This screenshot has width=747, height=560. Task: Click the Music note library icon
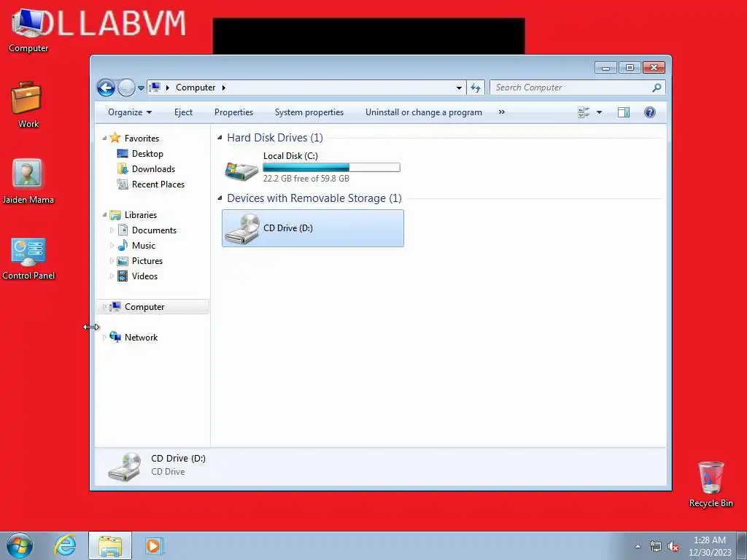[123, 245]
